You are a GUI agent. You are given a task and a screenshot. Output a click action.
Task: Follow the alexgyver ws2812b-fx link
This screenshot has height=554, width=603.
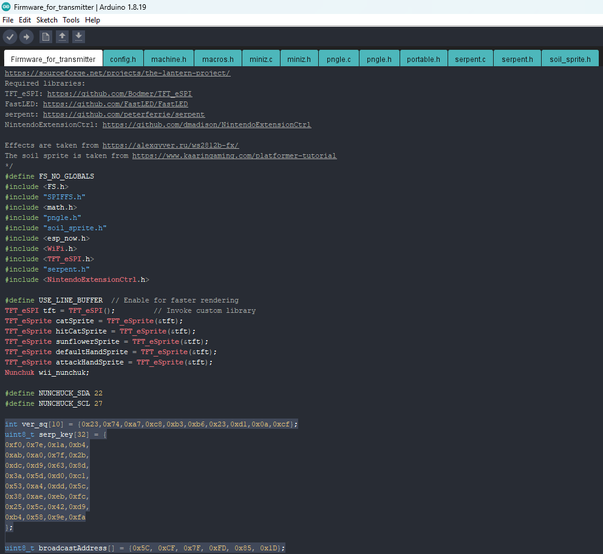click(170, 145)
